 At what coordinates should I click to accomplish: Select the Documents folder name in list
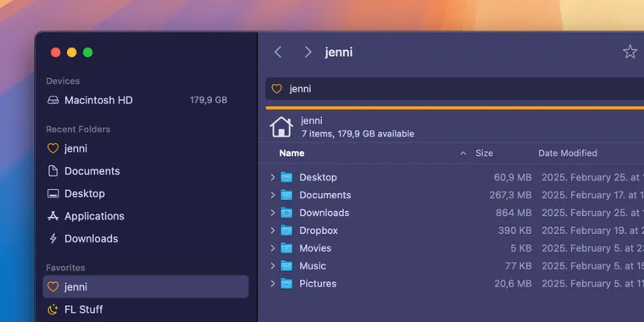point(325,195)
